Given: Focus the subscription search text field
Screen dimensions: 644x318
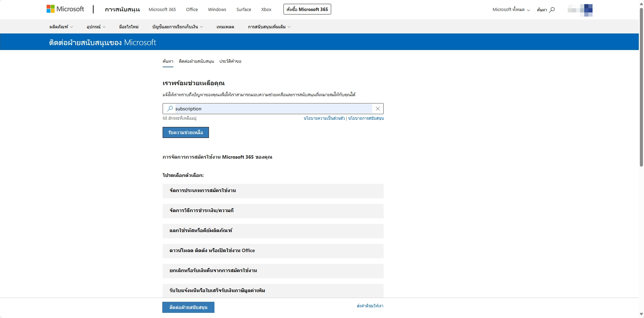Looking at the screenshot, I should [x=273, y=109].
